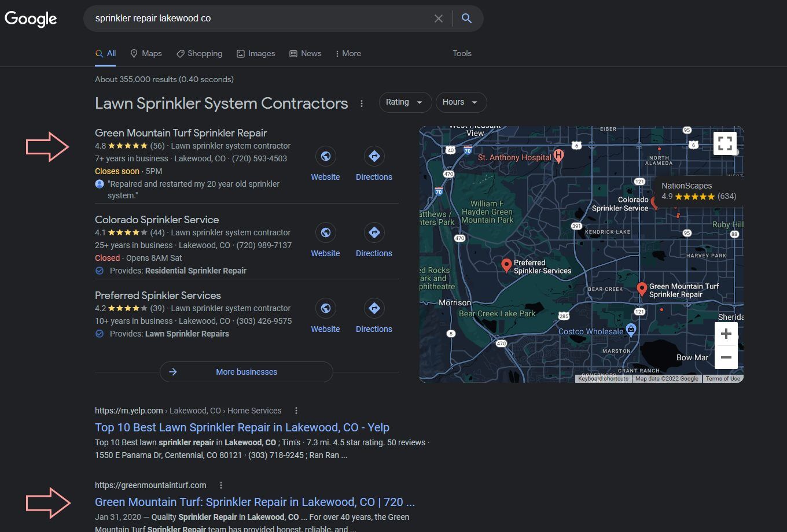Switch to the Images tab
The image size is (787, 532).
pyautogui.click(x=256, y=53)
